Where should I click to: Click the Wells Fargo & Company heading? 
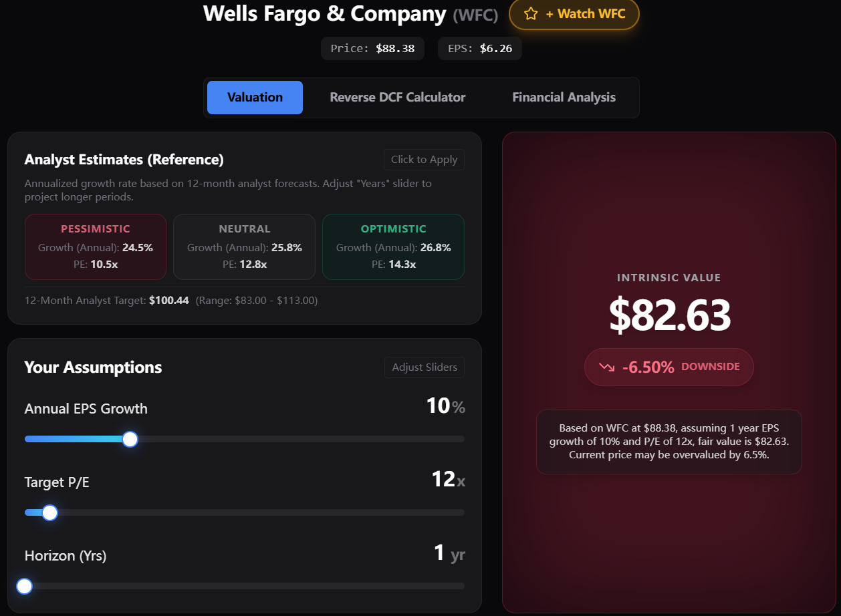coord(325,13)
